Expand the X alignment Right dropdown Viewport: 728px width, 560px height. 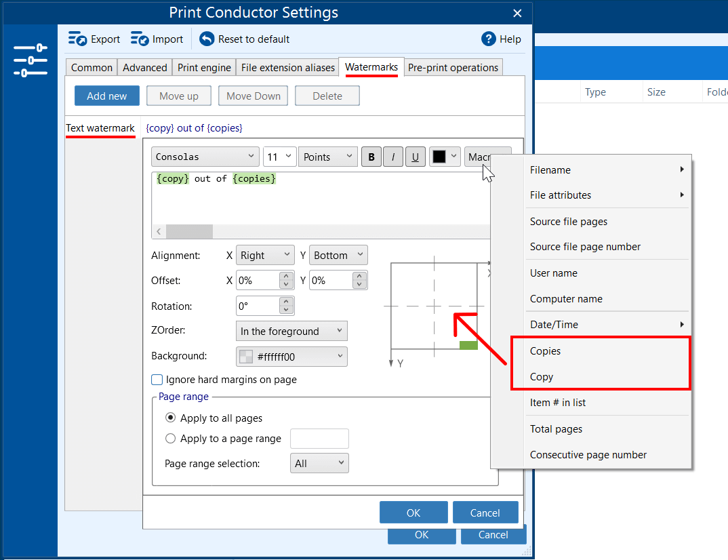pyautogui.click(x=265, y=256)
